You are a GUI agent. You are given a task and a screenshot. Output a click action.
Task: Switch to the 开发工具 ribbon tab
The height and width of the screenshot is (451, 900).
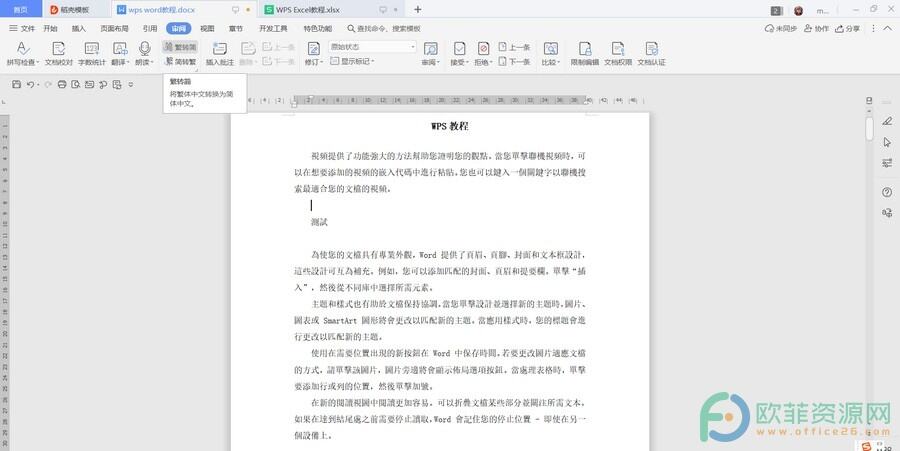[x=273, y=28]
